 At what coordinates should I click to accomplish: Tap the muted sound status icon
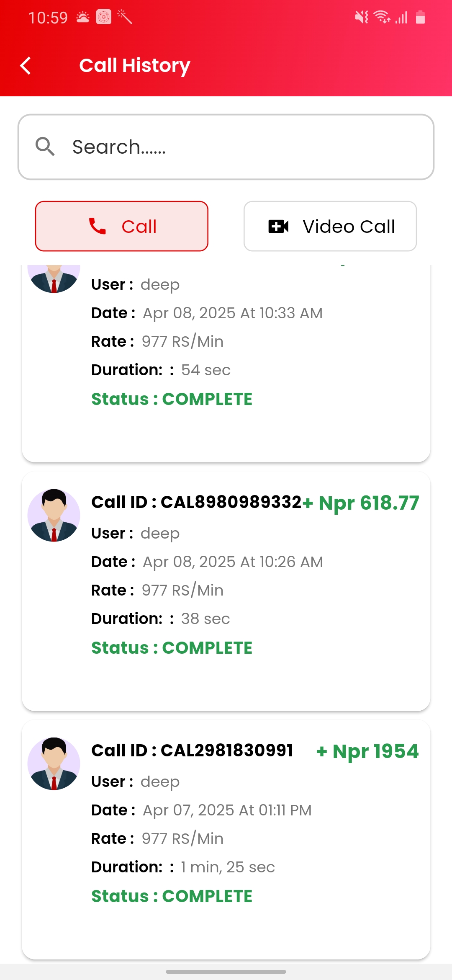[x=361, y=18]
